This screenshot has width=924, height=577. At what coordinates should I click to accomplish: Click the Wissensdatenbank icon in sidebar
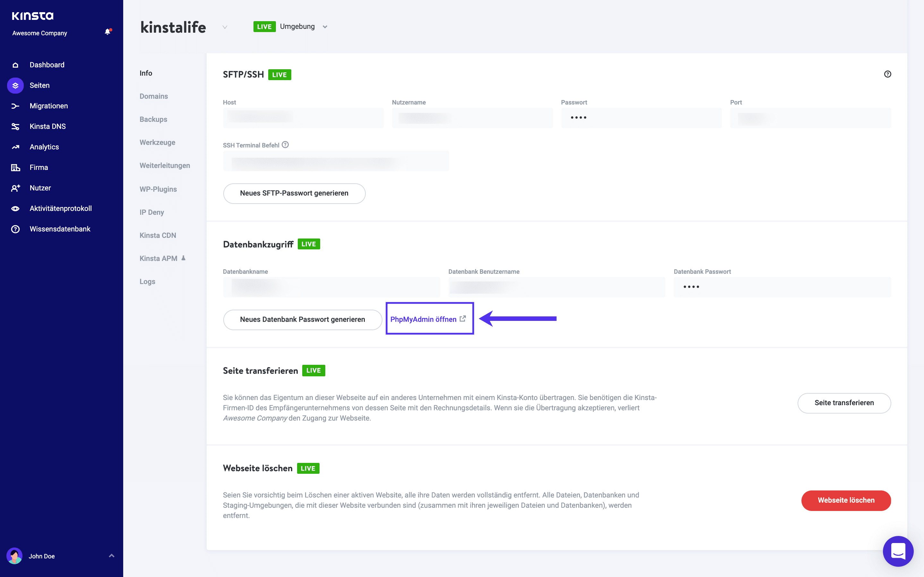17,229
